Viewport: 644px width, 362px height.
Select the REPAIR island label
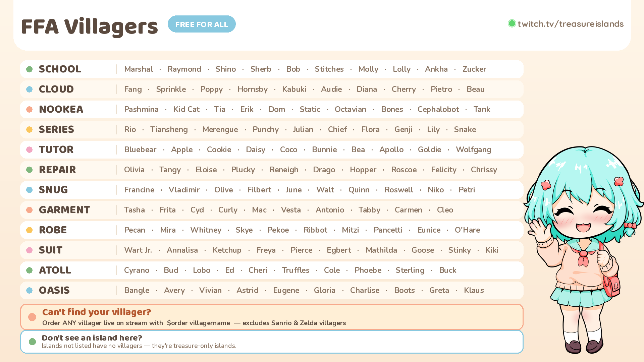click(57, 170)
